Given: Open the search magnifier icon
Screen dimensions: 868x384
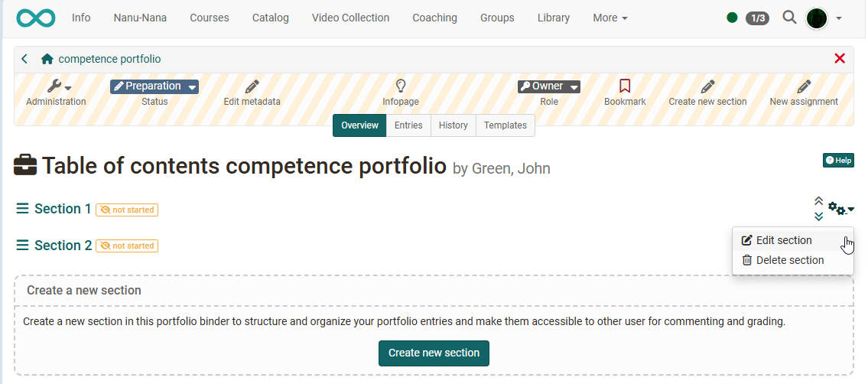Looking at the screenshot, I should (x=789, y=18).
